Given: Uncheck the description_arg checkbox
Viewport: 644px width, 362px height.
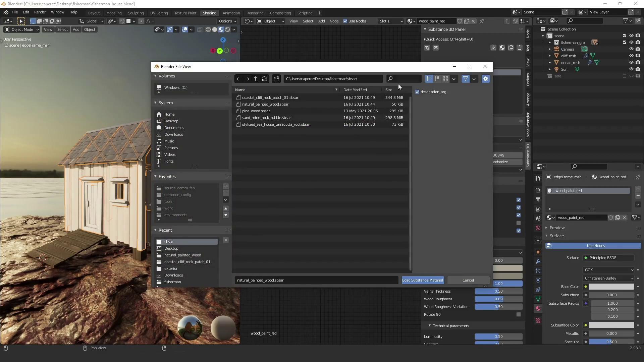Looking at the screenshot, I should [x=418, y=92].
